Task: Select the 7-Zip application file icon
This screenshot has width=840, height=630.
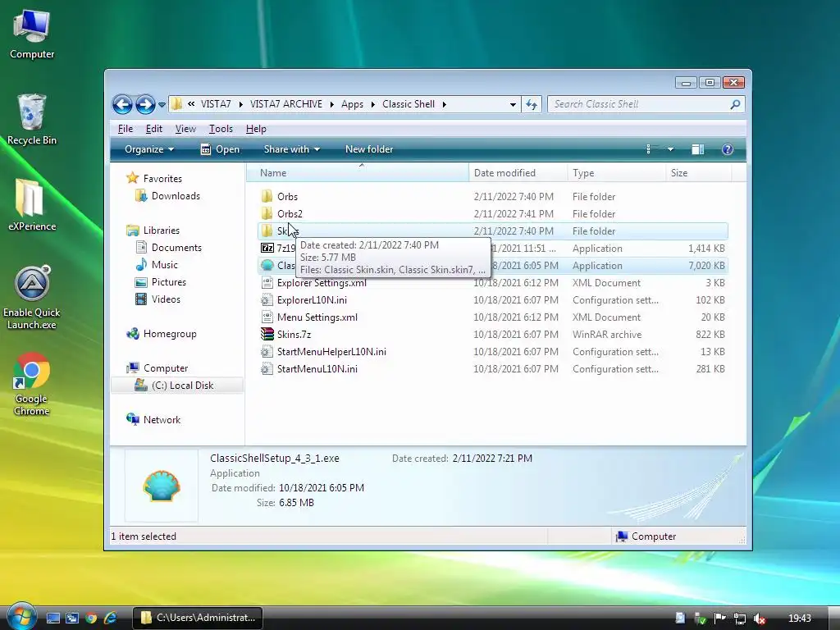Action: tap(267, 248)
